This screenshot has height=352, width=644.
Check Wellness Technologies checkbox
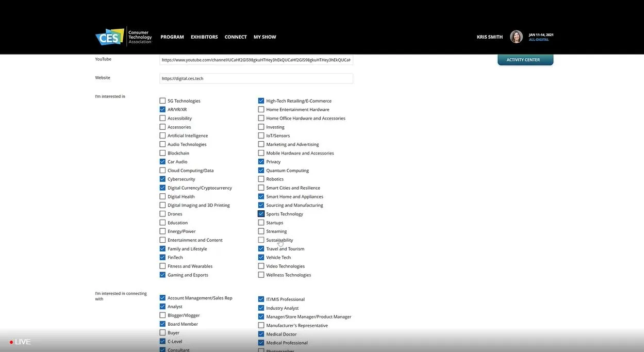(261, 275)
